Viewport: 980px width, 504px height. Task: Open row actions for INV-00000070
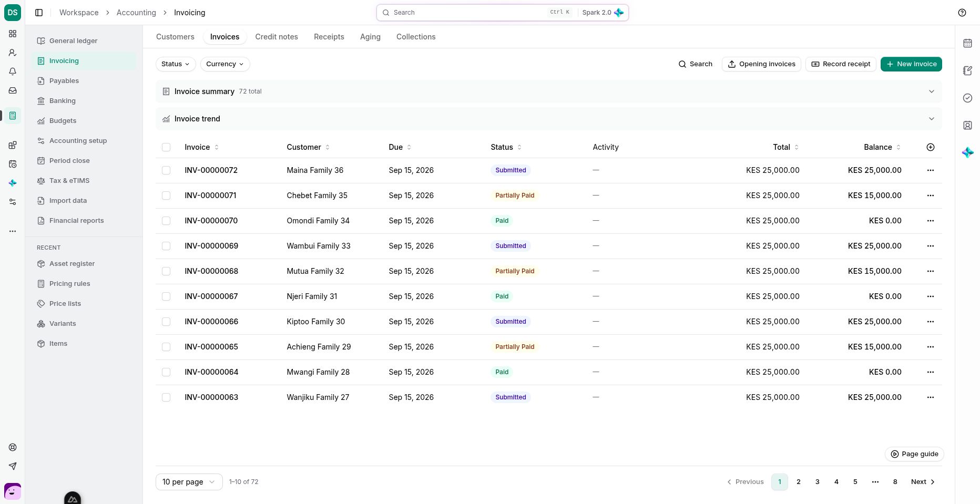click(x=931, y=221)
